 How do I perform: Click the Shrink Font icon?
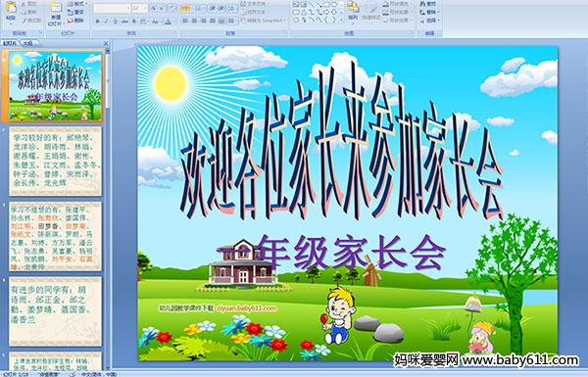(162, 8)
